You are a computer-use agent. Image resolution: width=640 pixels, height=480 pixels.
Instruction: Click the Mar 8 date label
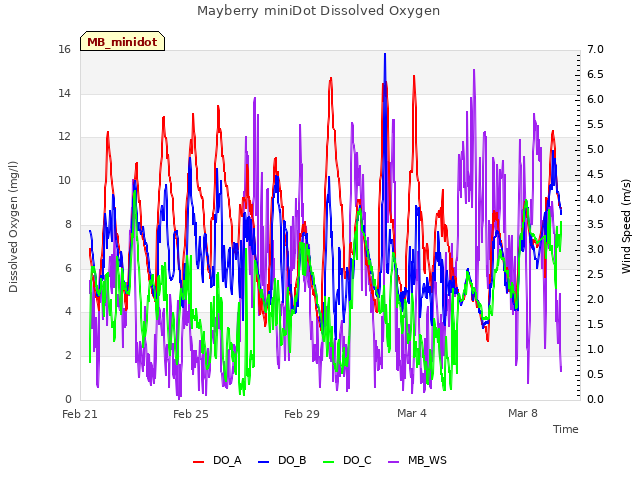point(523,413)
